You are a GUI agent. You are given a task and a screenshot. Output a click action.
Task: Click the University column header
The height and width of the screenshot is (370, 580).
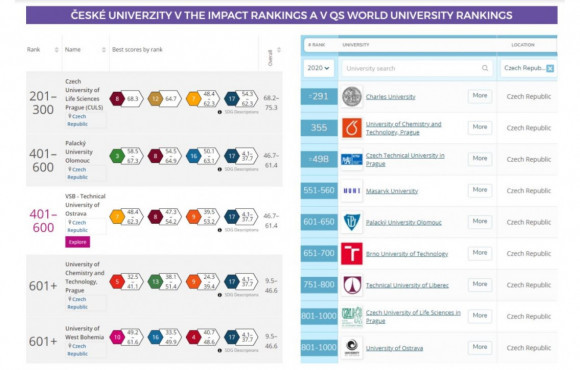pyautogui.click(x=355, y=45)
